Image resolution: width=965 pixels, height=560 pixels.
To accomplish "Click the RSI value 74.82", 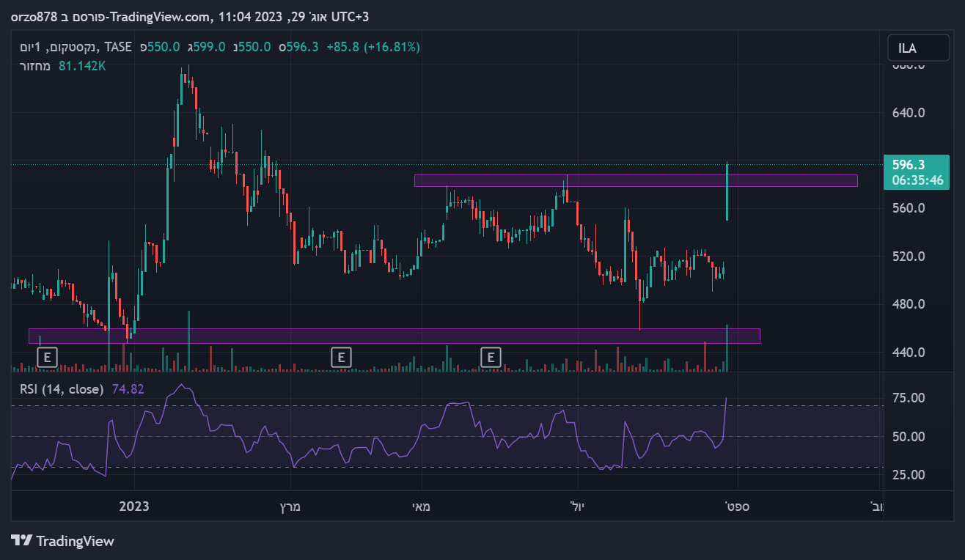I will pos(128,388).
